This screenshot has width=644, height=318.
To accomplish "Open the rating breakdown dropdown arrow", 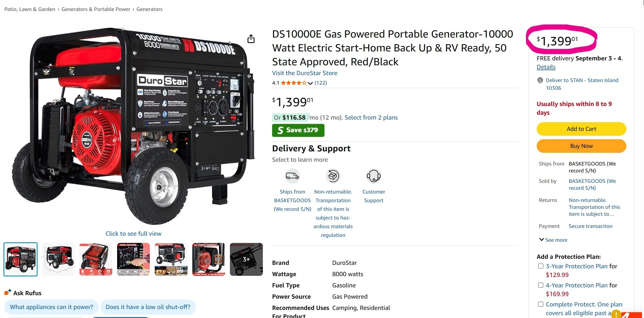I will point(310,83).
